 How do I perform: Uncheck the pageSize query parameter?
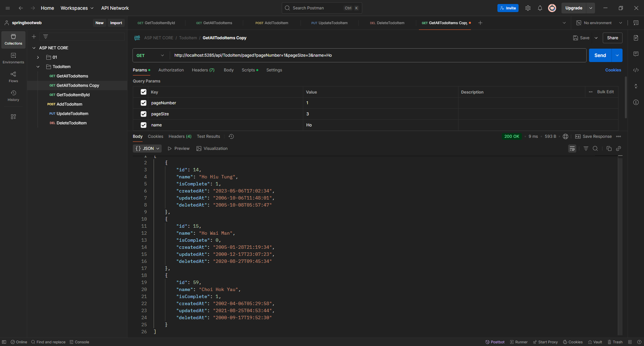point(144,114)
